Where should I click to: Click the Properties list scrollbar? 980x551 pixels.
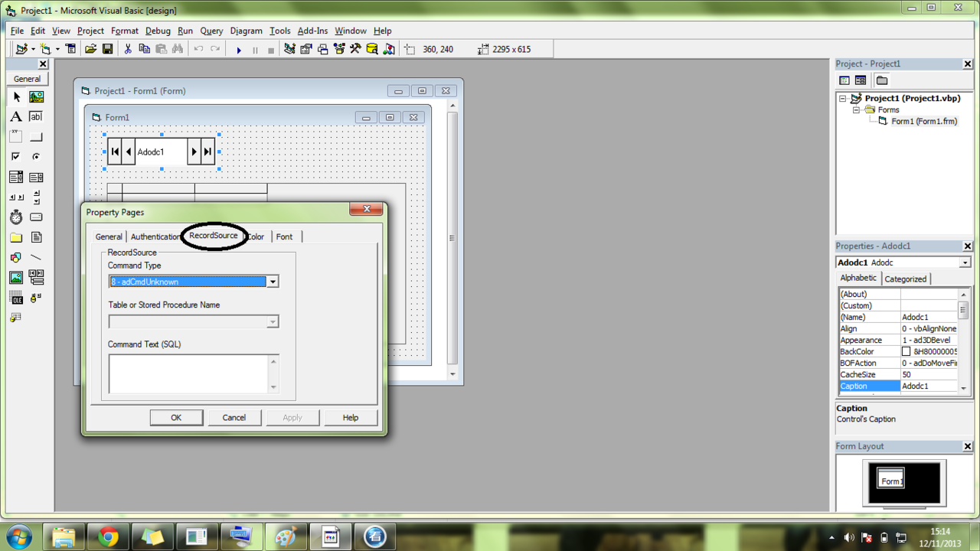click(x=964, y=340)
